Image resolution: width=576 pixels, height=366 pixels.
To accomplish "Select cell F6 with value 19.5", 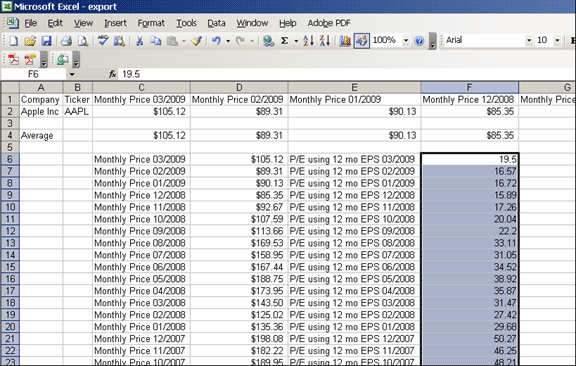I will click(x=469, y=159).
